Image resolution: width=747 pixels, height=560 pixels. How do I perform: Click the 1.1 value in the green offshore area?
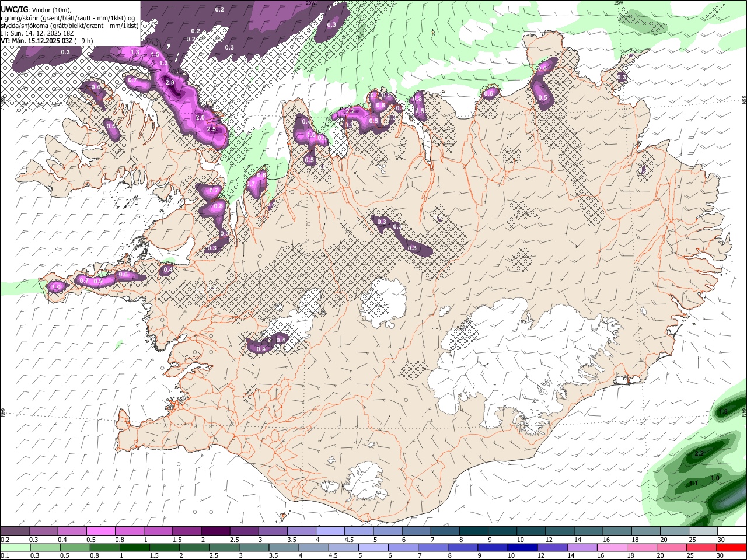coord(694,484)
